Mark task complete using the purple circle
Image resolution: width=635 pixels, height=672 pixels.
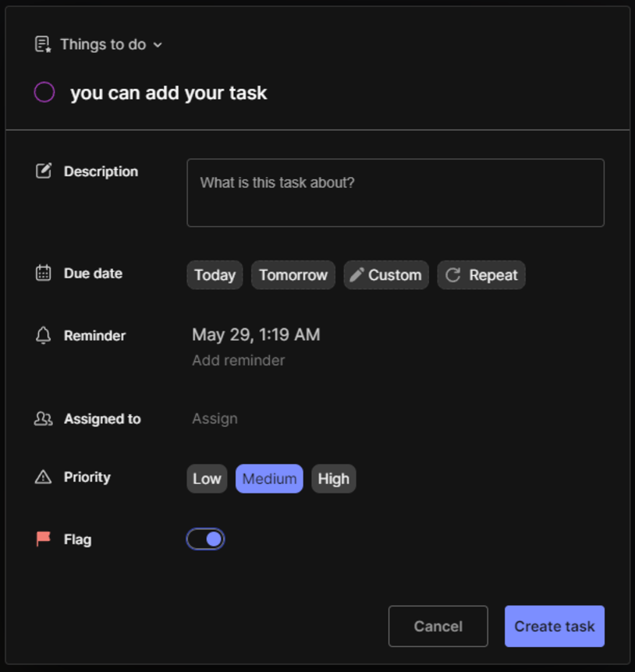coord(44,93)
